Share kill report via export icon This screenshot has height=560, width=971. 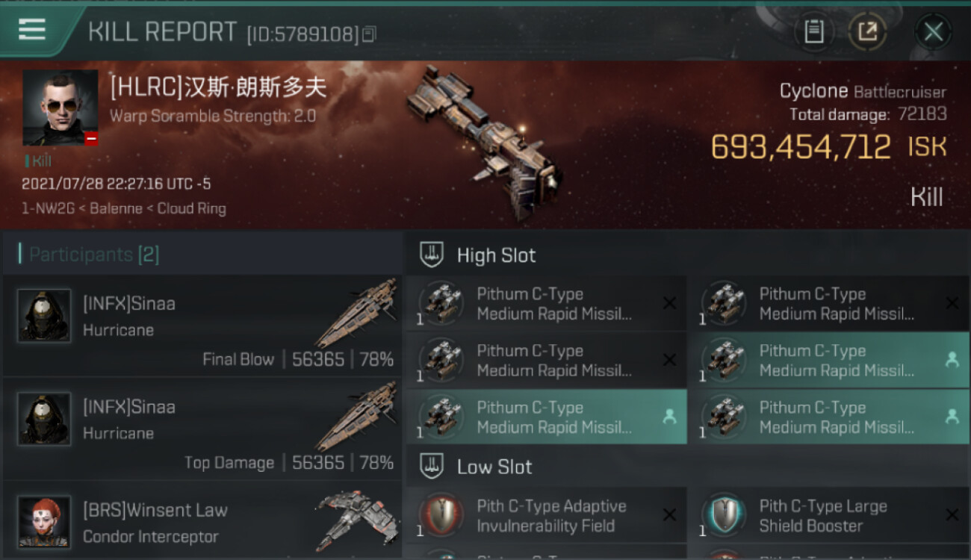[868, 31]
